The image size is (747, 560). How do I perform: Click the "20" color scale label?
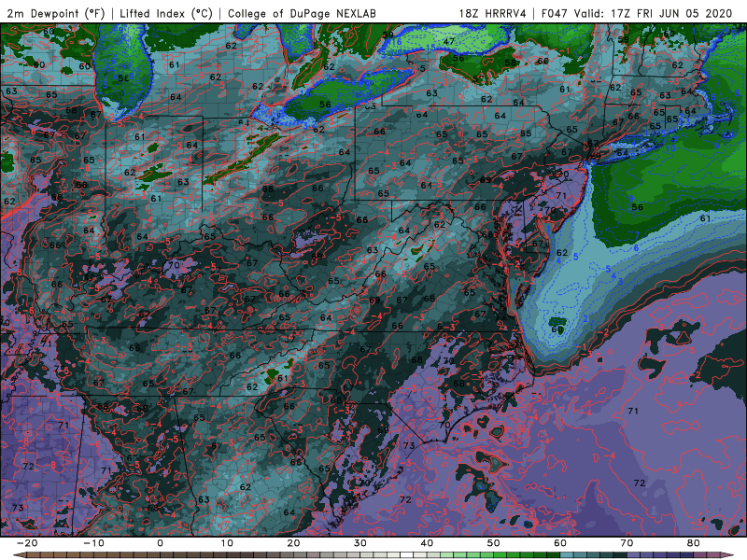pos(293,543)
